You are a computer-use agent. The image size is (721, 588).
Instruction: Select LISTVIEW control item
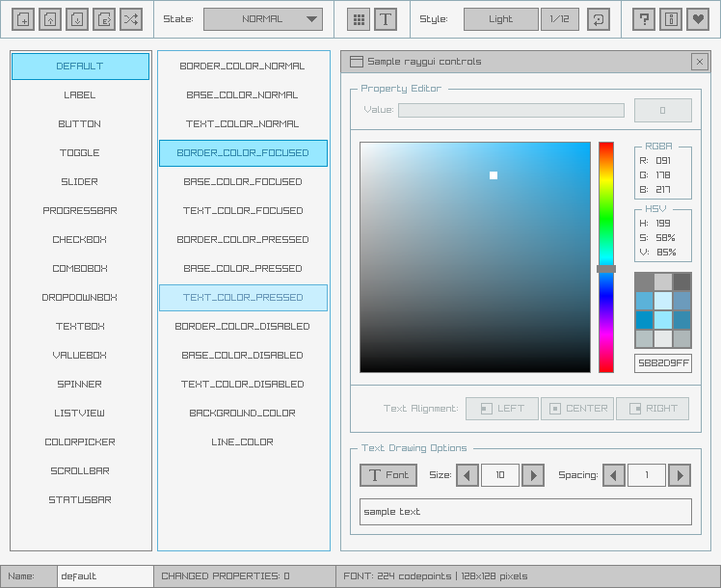pos(80,414)
